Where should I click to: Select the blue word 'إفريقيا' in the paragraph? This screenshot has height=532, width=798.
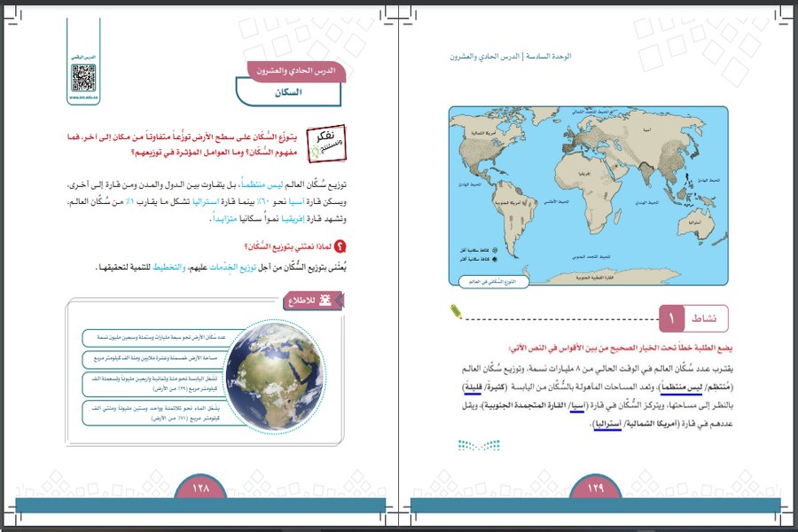tap(293, 219)
